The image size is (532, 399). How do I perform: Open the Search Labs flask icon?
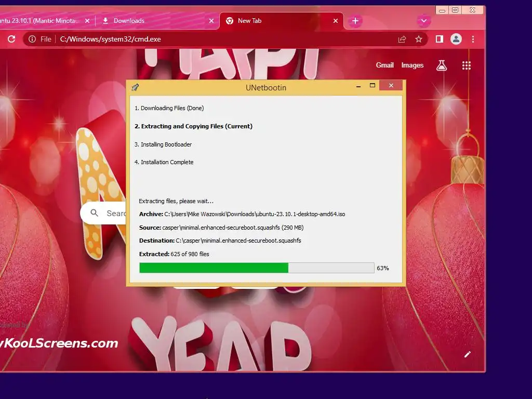point(442,65)
